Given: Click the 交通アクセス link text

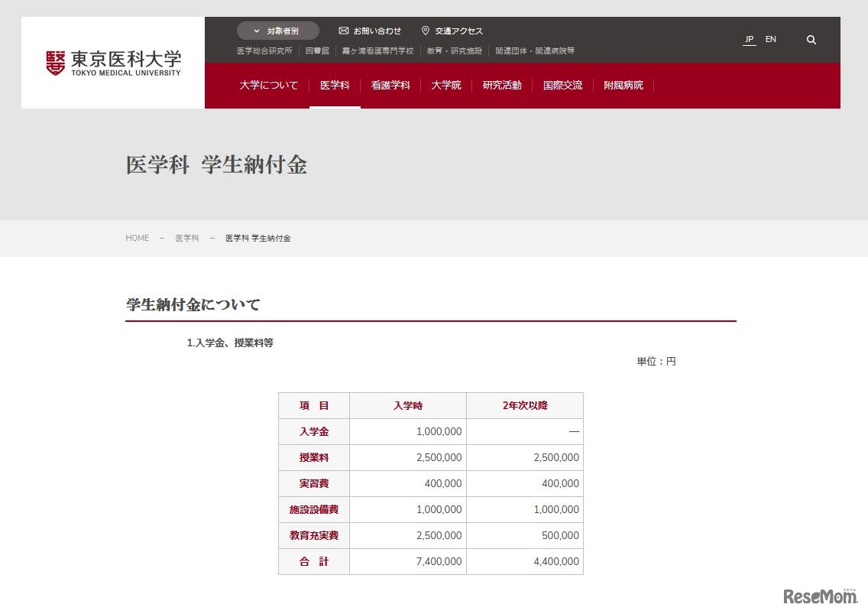Looking at the screenshot, I should pos(459,31).
